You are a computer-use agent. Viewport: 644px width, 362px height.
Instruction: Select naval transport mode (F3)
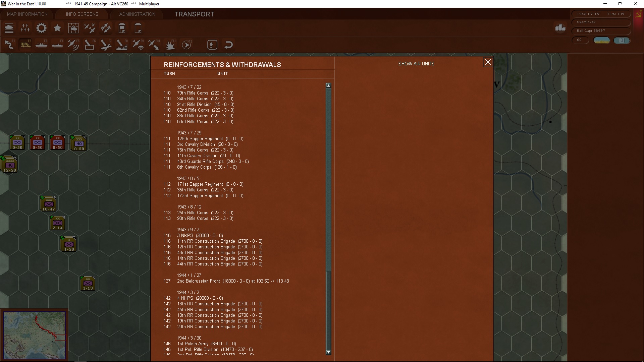pos(41,45)
